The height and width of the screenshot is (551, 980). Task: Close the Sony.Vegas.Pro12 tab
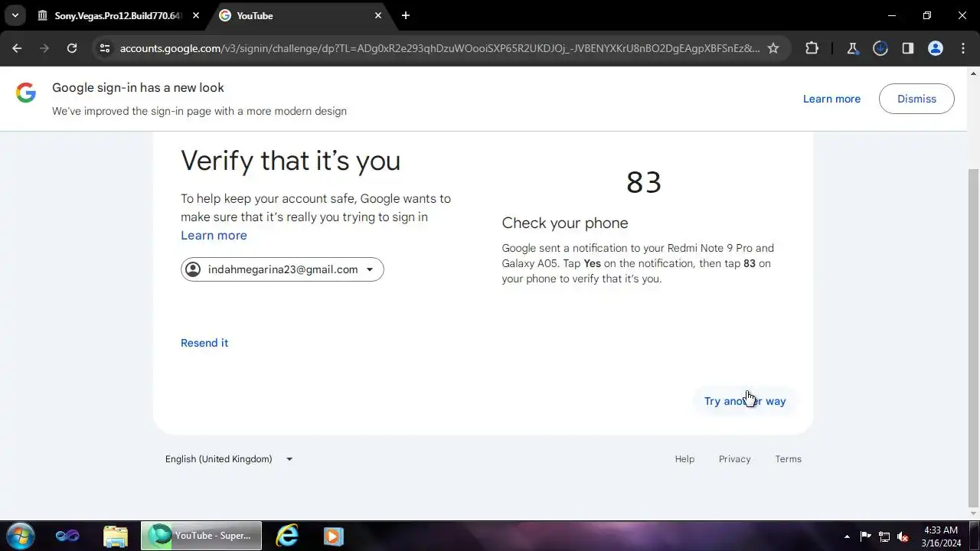(x=196, y=15)
